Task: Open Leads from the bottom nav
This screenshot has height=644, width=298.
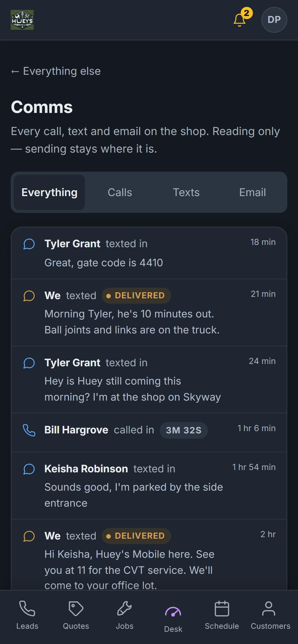Action: pyautogui.click(x=27, y=614)
